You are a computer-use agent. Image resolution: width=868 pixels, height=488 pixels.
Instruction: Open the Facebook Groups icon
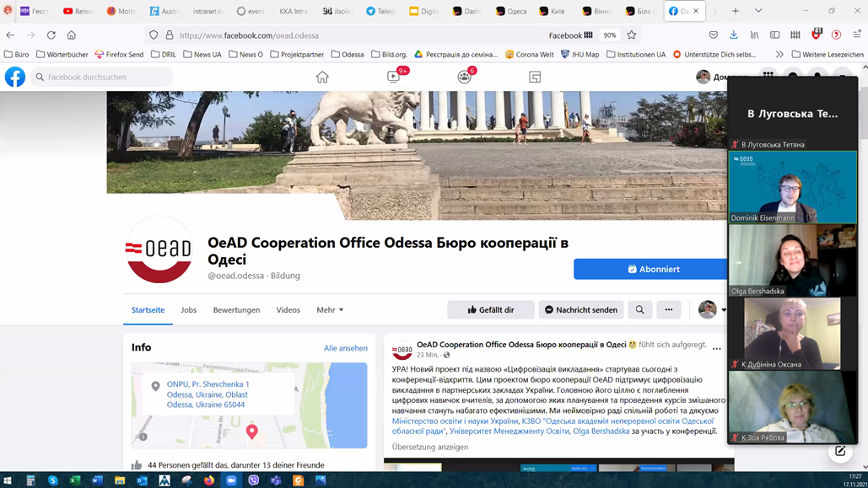pyautogui.click(x=464, y=77)
